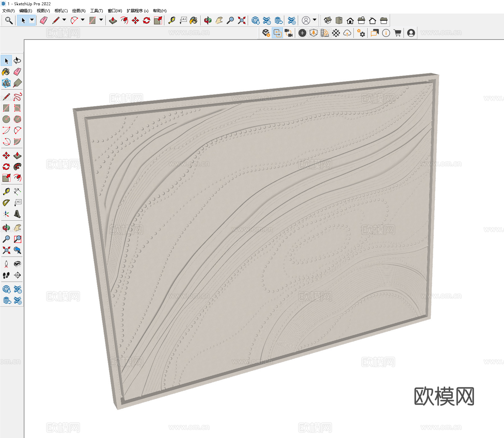Open the 视图(V) menu

[x=43, y=11]
